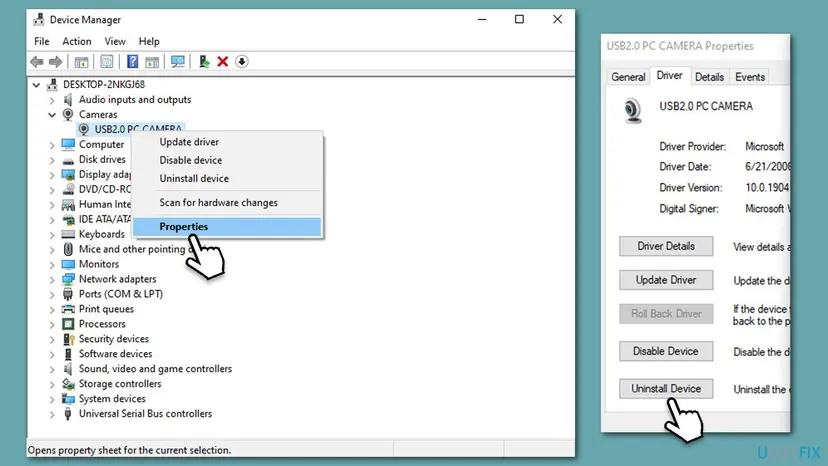Image resolution: width=828 pixels, height=466 pixels.
Task: Click the Cameras category icon
Action: (68, 114)
